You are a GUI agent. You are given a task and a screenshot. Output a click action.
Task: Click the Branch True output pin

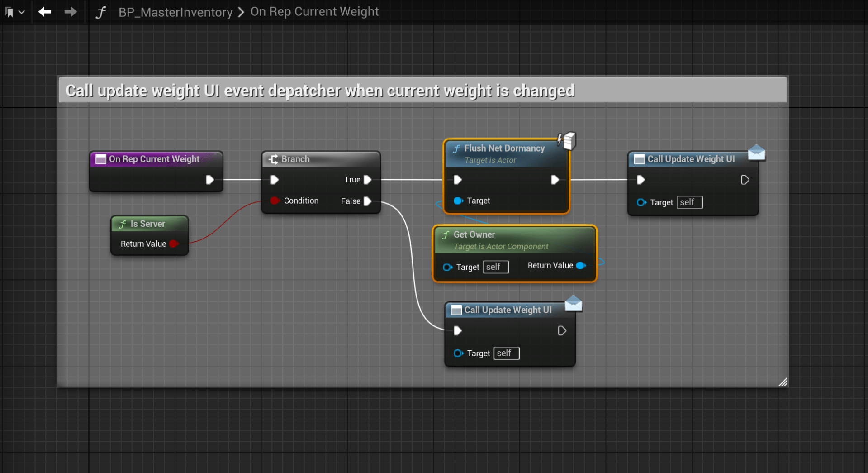point(367,180)
